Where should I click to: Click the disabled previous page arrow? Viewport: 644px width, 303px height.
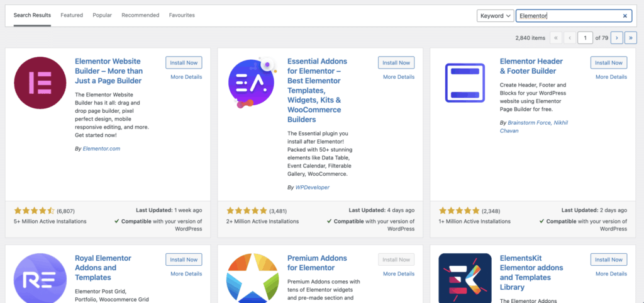click(570, 38)
